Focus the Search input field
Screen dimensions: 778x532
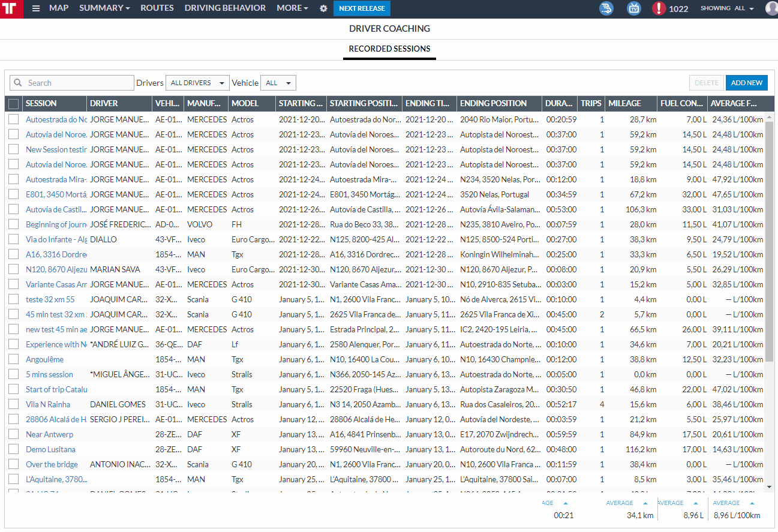(x=71, y=83)
